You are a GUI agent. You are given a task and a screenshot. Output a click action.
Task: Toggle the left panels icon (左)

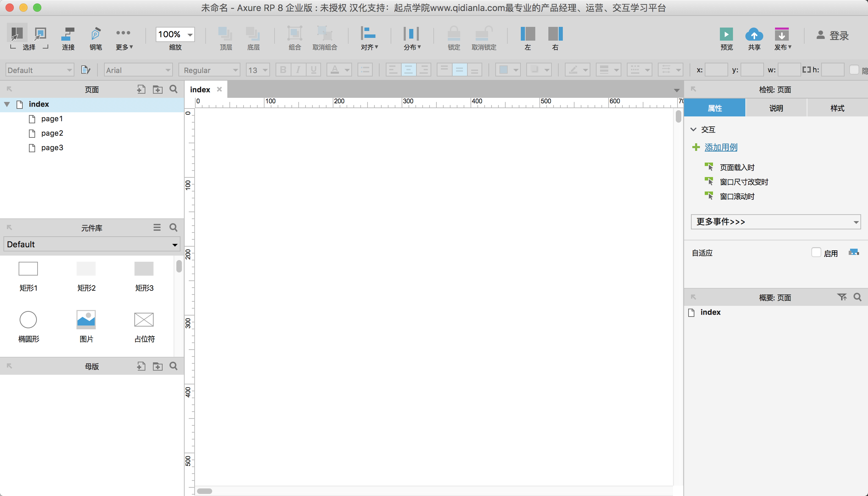point(527,34)
